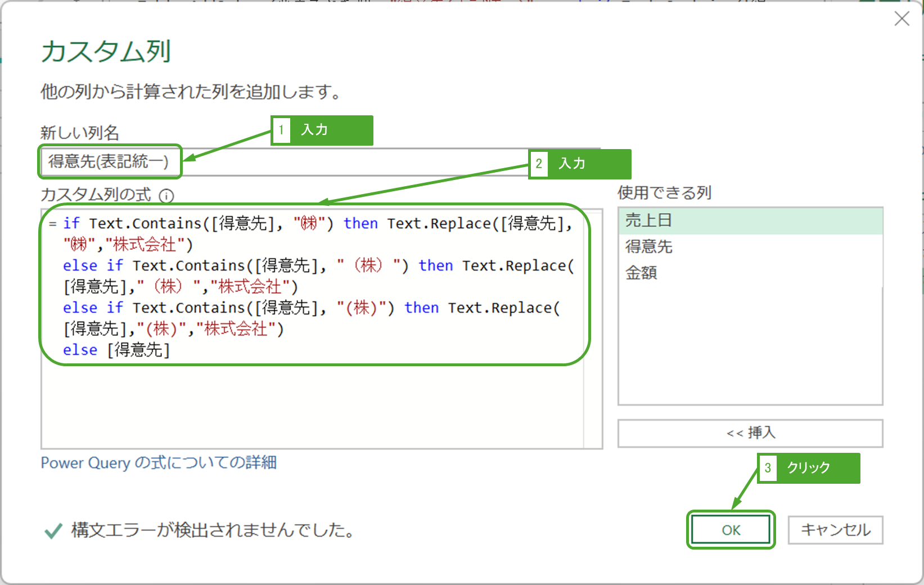The width and height of the screenshot is (924, 585).
Task: Click the green checkmark syntax status icon
Action: click(53, 530)
